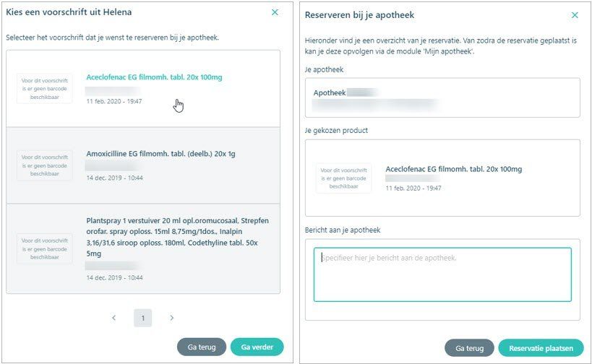Image resolution: width=592 pixels, height=364 pixels.
Task: Select page 1 in pagination
Action: (142, 318)
